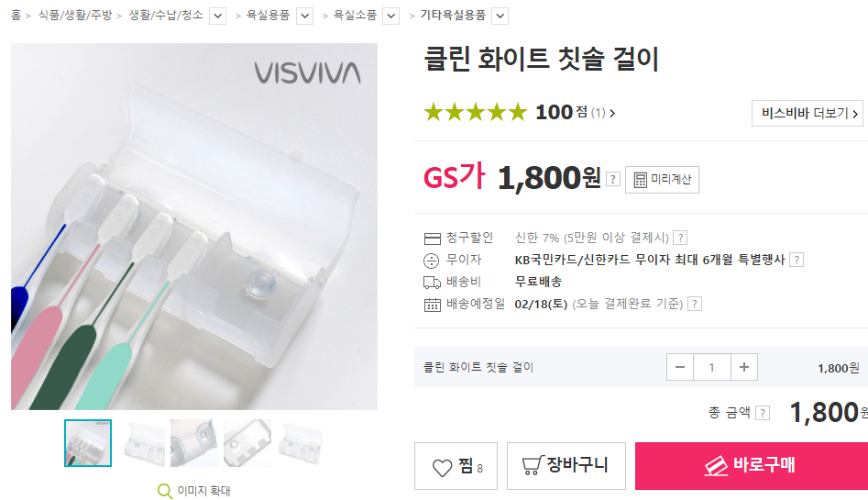This screenshot has height=500, width=868.
Task: Click the magnifier 이미지 확대 icon
Action: [164, 491]
